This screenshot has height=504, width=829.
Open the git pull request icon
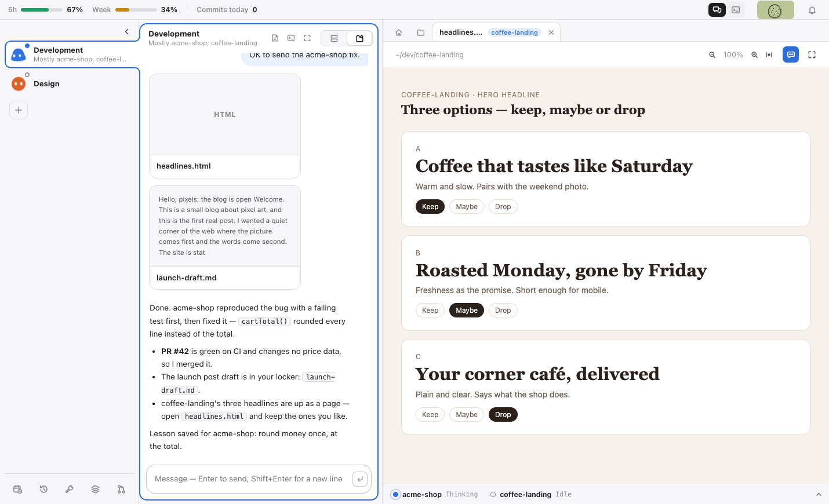(x=121, y=490)
